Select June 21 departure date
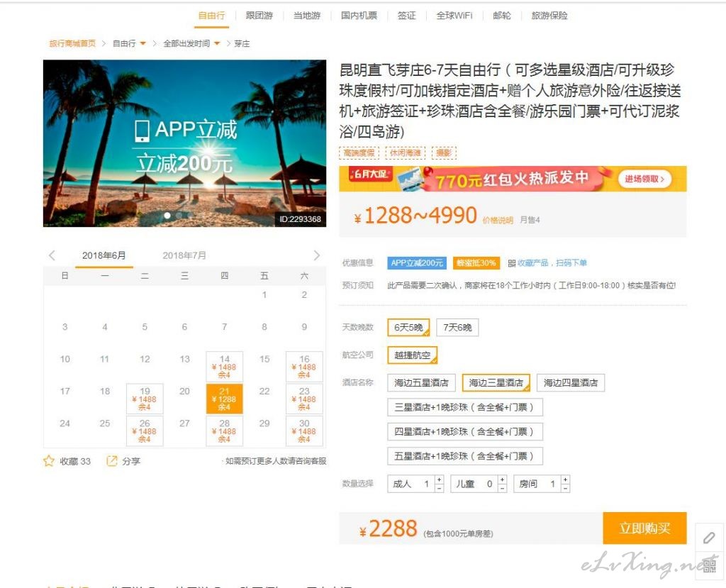Image resolution: width=726 pixels, height=588 pixels. coord(224,399)
